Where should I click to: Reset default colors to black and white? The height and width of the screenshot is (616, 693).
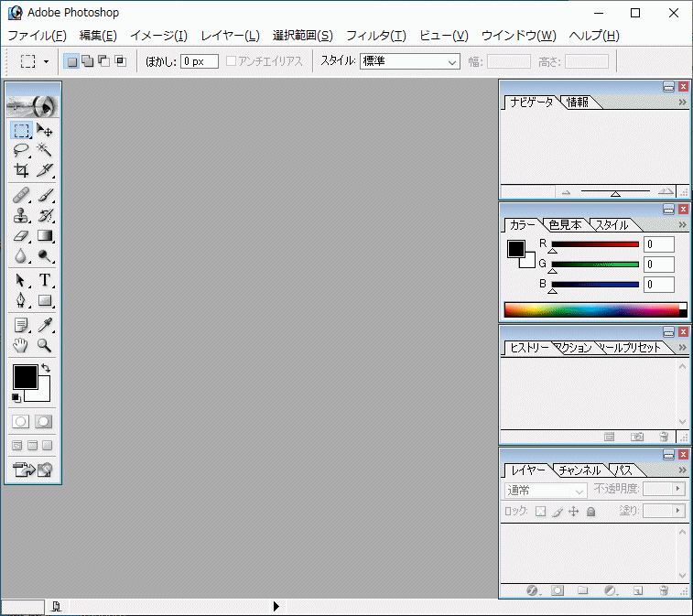(x=16, y=397)
